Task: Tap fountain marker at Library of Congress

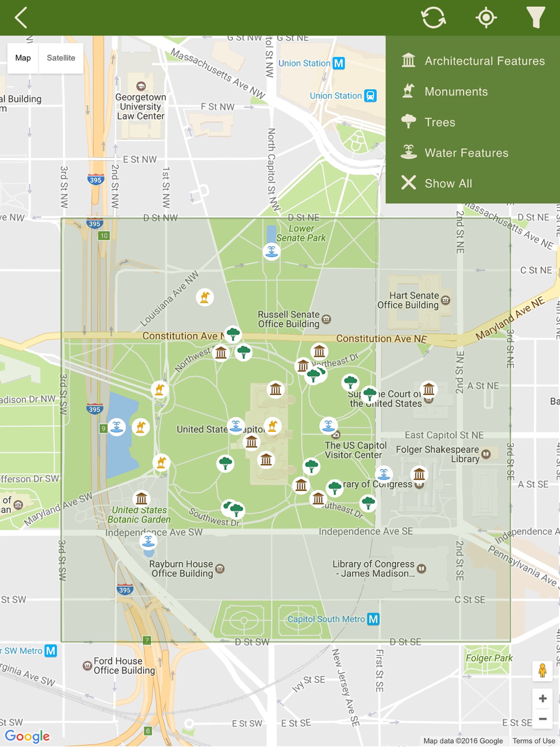Action: [384, 474]
